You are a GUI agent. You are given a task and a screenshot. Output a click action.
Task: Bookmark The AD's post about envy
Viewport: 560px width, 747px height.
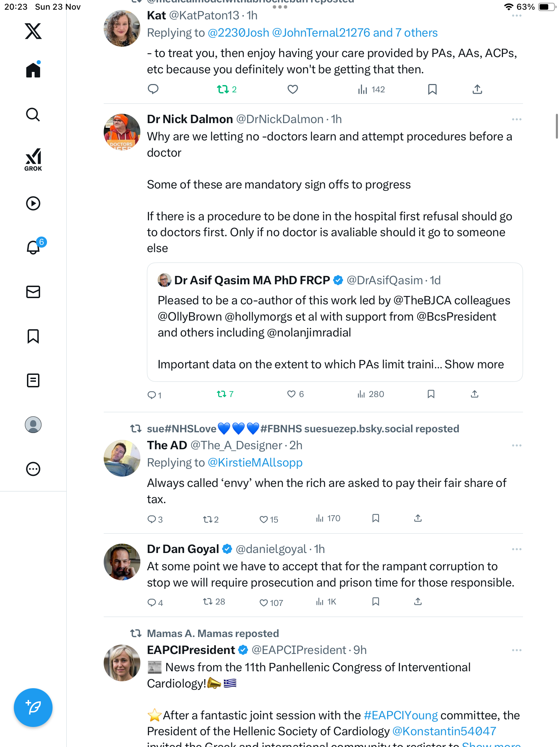[x=376, y=518]
